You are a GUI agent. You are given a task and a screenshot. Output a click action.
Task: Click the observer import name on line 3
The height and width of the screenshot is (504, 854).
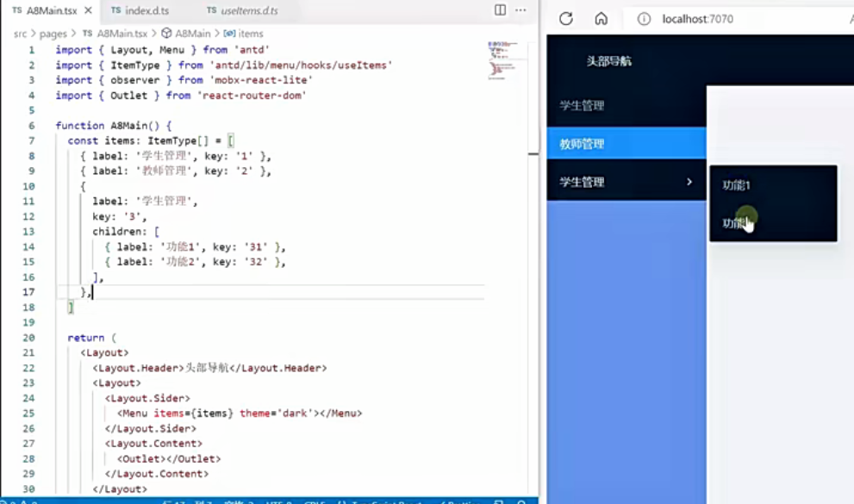[x=135, y=80]
